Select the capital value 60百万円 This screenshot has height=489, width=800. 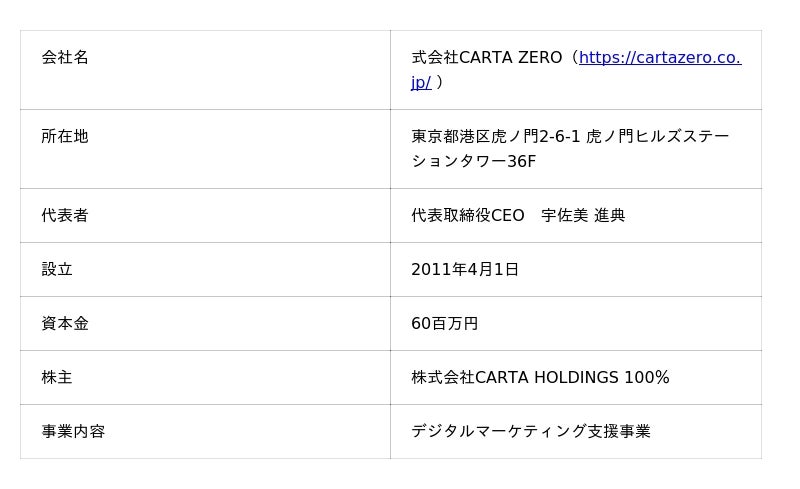point(444,324)
